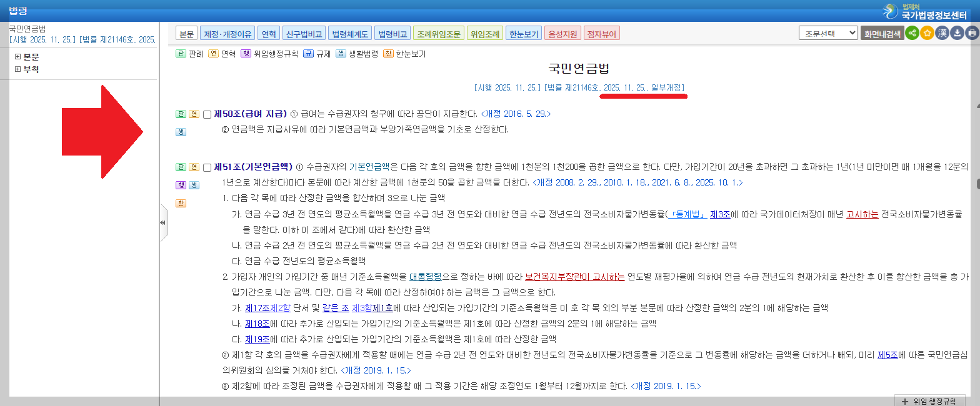This screenshot has height=406, width=980.
Task: Click the 국민연금법 entry in left panel
Action: 27,29
